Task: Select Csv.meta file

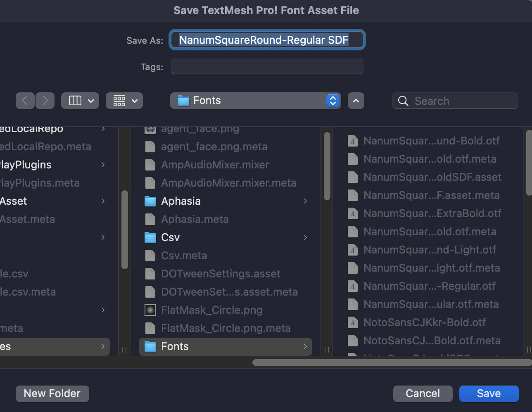Action: 226,256
